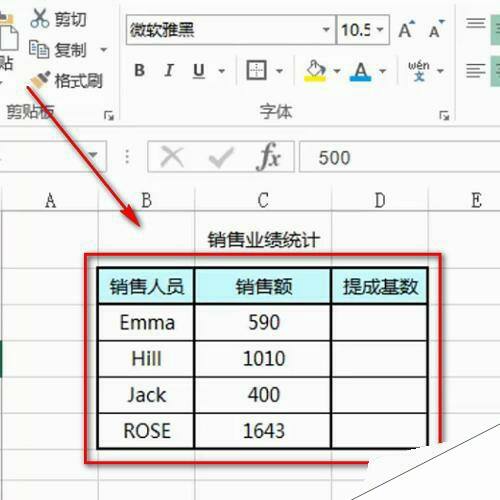This screenshot has width=500, height=500.
Task: Open the Copy (复制) dropdown arrow
Action: coord(104,50)
